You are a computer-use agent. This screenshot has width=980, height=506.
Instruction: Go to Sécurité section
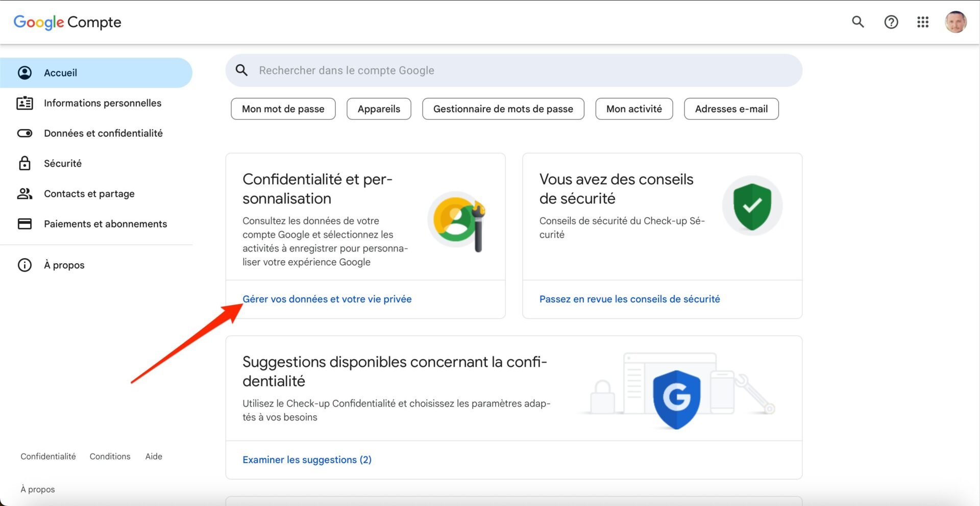point(96,163)
